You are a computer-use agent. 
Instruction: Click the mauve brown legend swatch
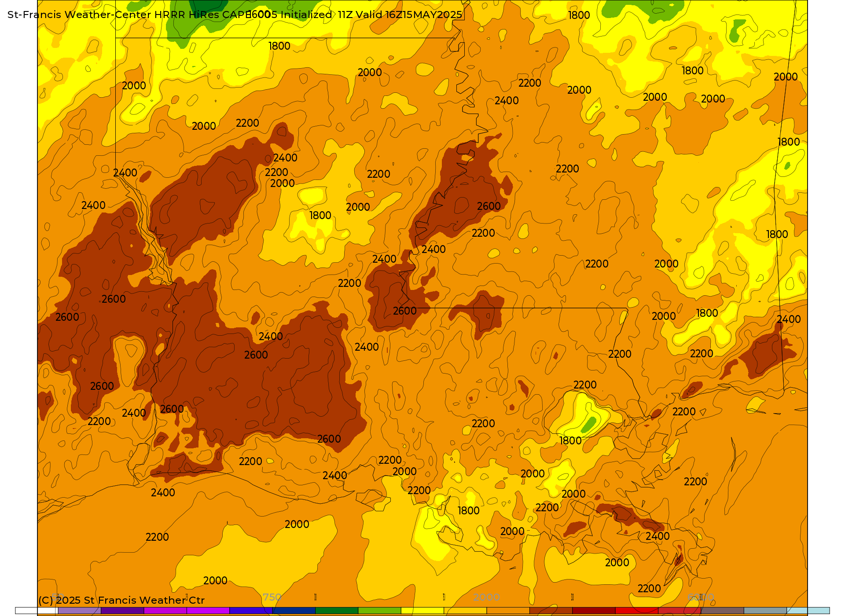point(722,611)
